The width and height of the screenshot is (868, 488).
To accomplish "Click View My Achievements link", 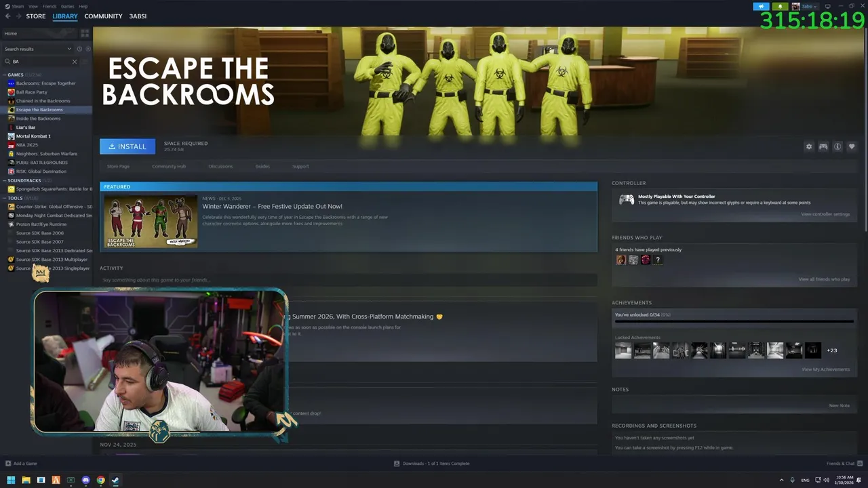I will coord(825,369).
